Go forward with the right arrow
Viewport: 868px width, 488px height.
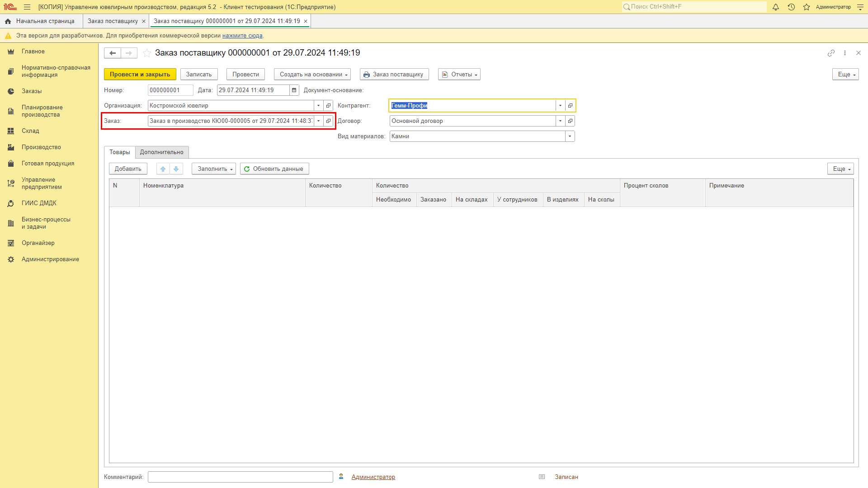(129, 53)
